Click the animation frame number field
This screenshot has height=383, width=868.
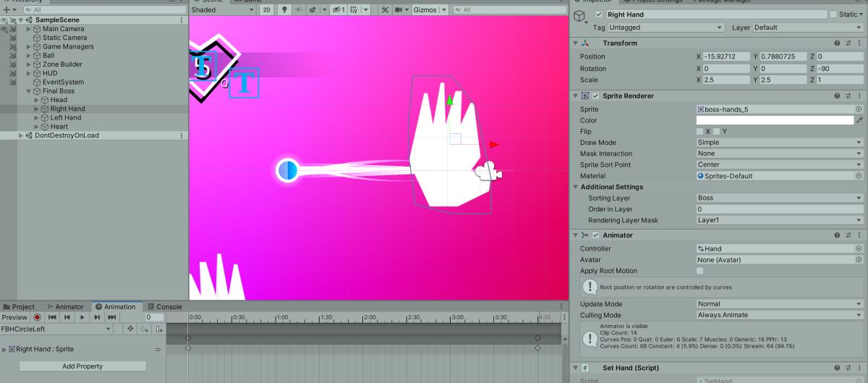[x=154, y=317]
